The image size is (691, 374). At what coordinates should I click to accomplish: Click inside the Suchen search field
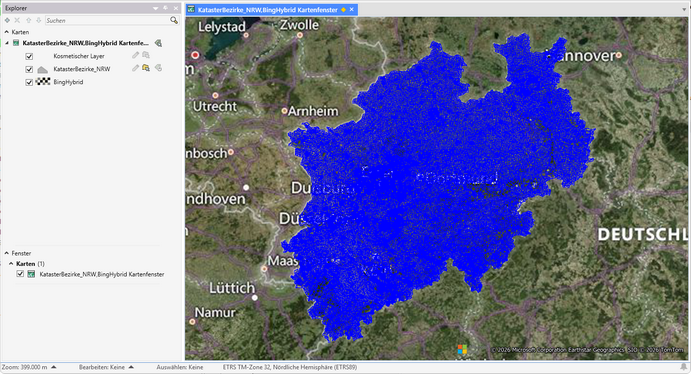[x=108, y=20]
